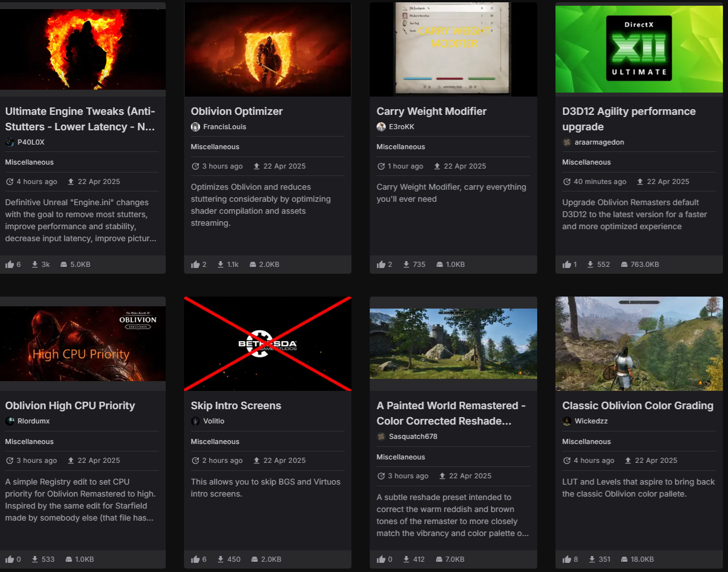
Task: Open Oblivion Optimizer mod thumbnail image
Action: (267, 49)
